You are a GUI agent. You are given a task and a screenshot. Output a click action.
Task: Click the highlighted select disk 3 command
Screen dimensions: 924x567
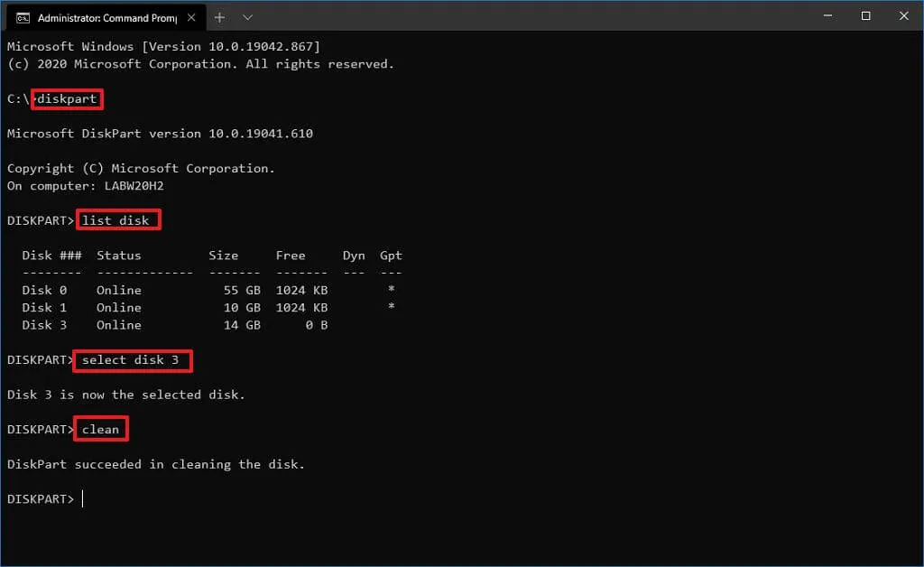(x=132, y=360)
